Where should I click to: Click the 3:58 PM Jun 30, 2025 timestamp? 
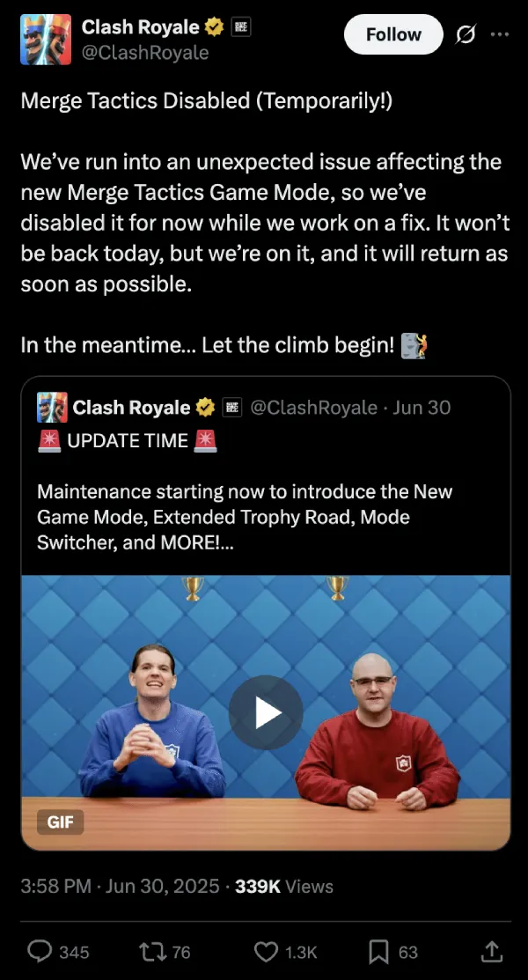click(x=120, y=887)
